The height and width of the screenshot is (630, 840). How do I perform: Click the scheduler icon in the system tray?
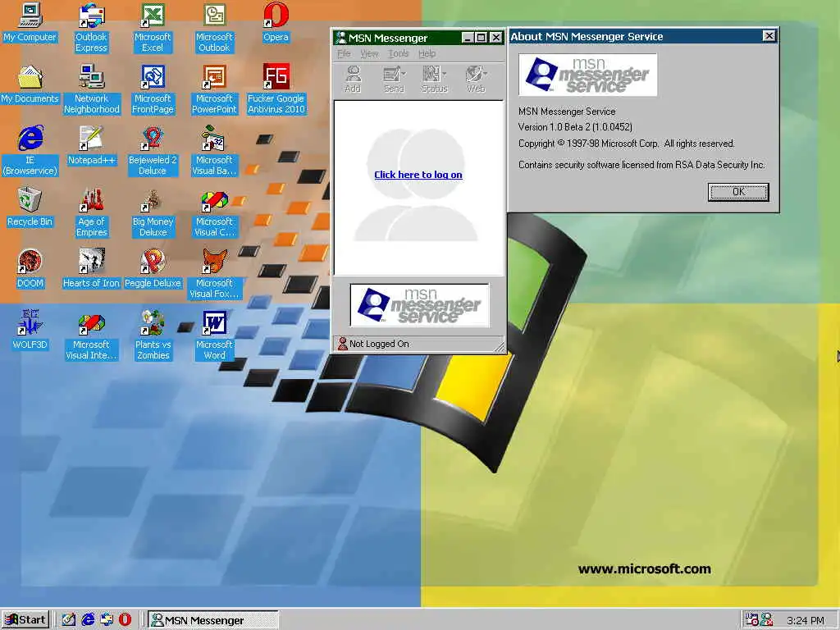click(751, 620)
